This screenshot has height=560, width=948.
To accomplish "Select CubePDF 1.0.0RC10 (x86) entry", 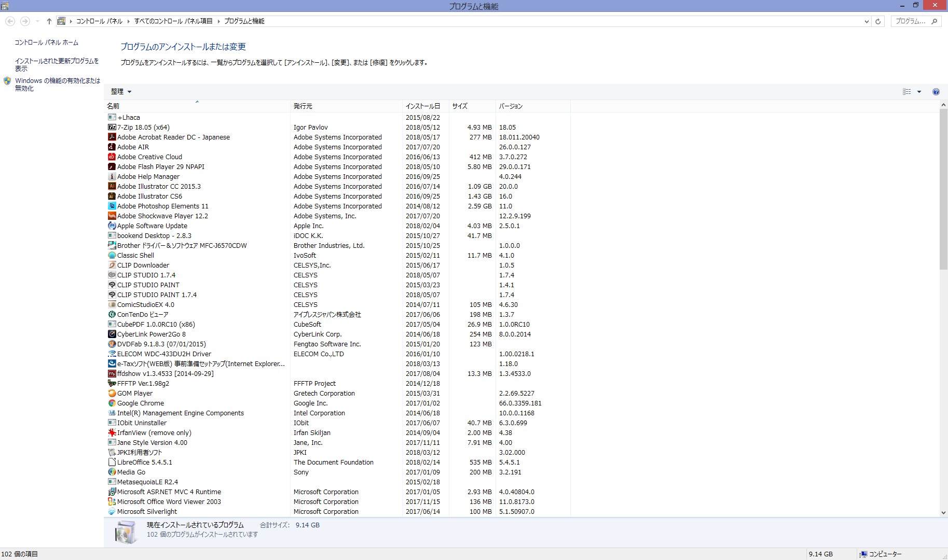I will (x=338, y=324).
